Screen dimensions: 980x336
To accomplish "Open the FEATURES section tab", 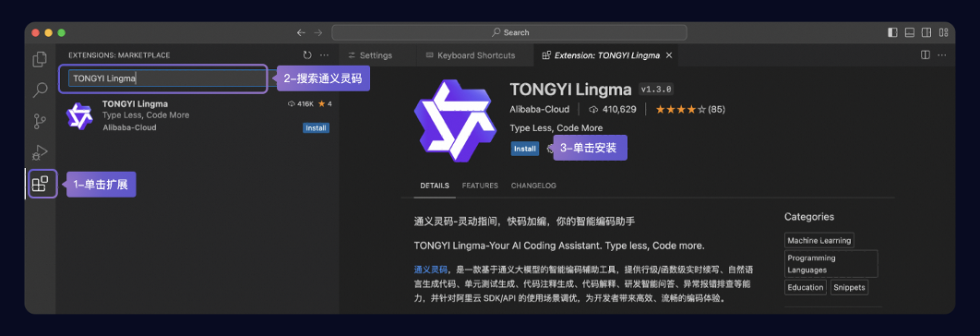I will [480, 186].
